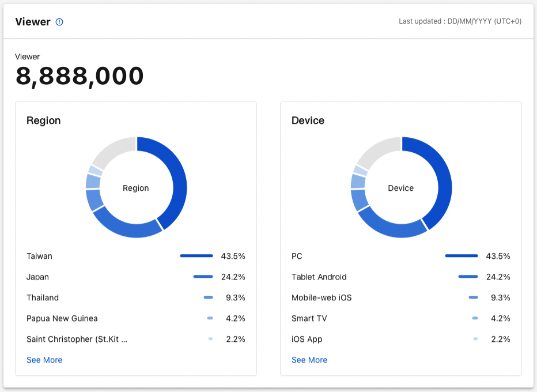Click the Last updated timestamp text
Image resolution: width=537 pixels, height=392 pixels.
tap(459, 21)
